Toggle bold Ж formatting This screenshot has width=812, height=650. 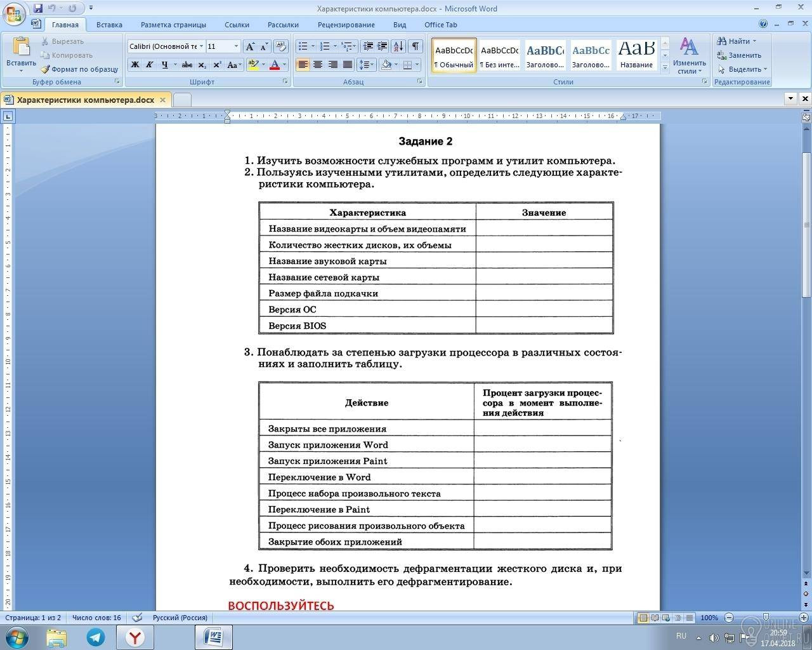[134, 65]
